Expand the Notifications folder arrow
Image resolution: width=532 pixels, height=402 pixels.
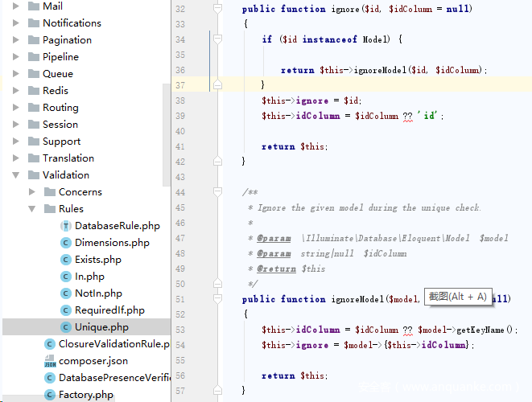tap(15, 23)
